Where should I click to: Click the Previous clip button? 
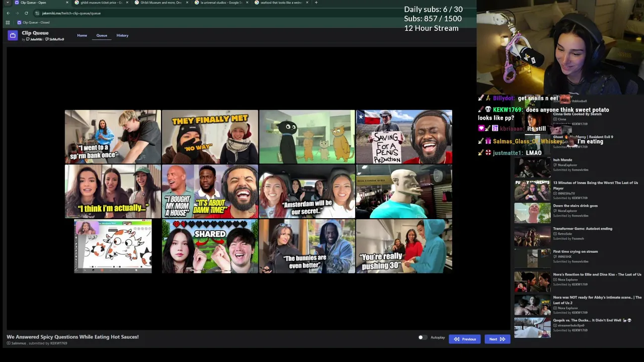(x=464, y=339)
